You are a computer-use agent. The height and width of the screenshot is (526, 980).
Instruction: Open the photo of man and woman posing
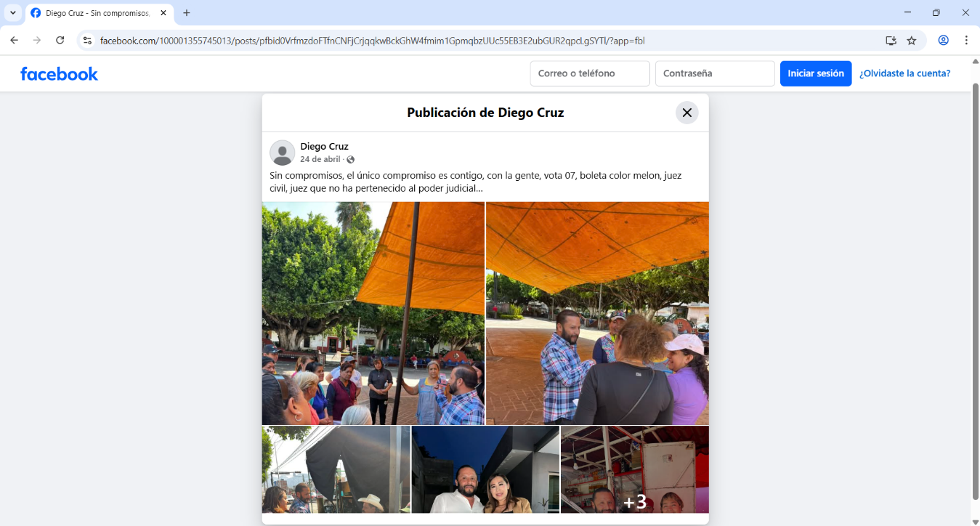tap(485, 469)
